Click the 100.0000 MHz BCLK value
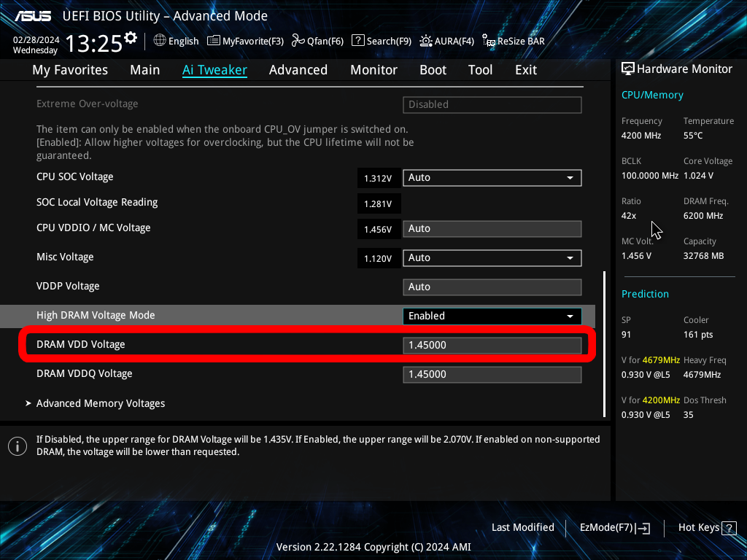This screenshot has height=560, width=747. point(650,176)
